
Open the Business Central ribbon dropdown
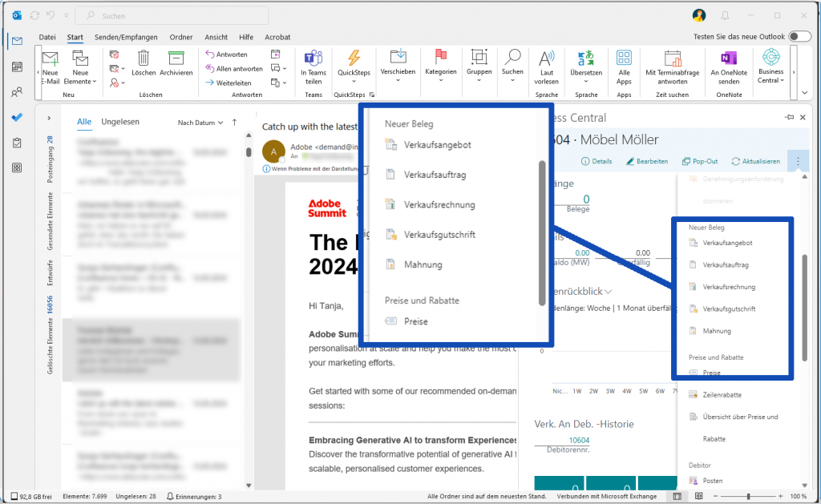pos(770,67)
